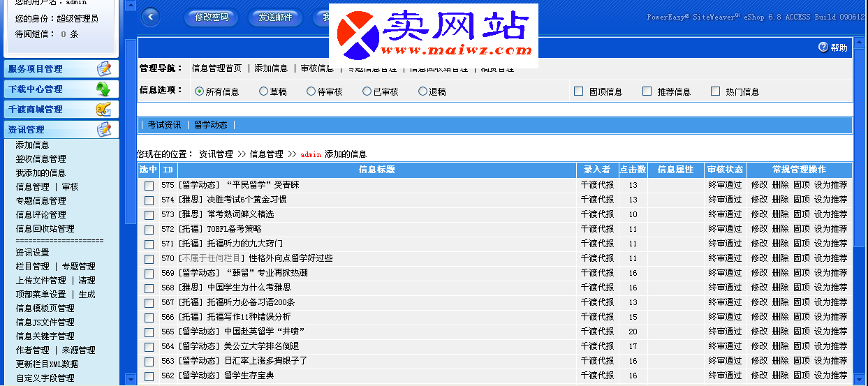The width and height of the screenshot is (868, 386).
Task: Open 信息回收站管理 in the sidebar
Action: [45, 229]
